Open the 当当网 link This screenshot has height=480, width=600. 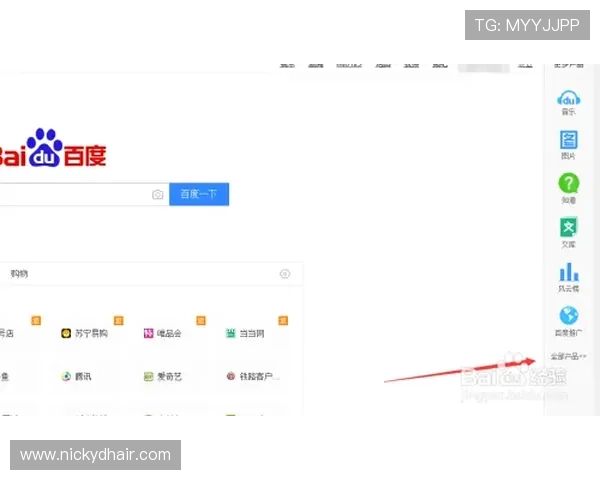tap(245, 333)
